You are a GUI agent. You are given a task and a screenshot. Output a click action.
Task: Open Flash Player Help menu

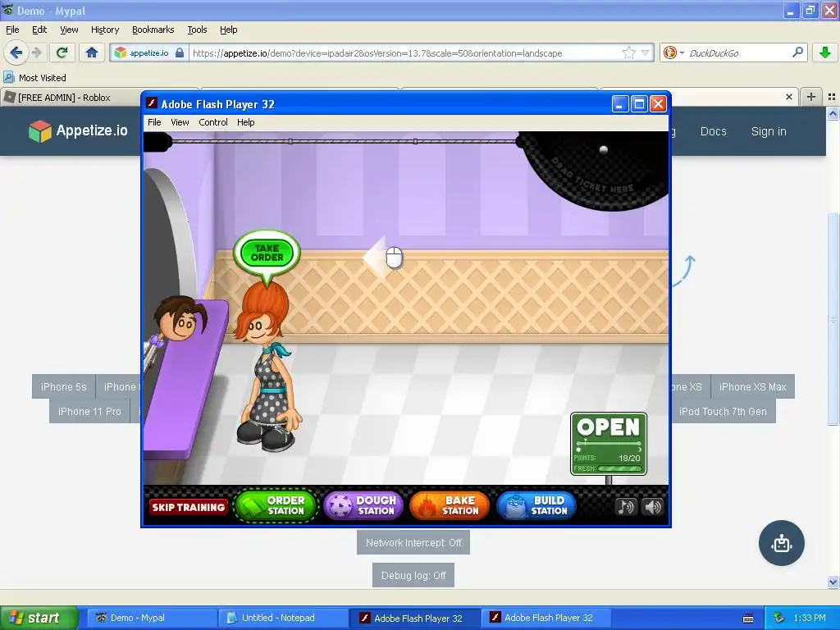(246, 122)
